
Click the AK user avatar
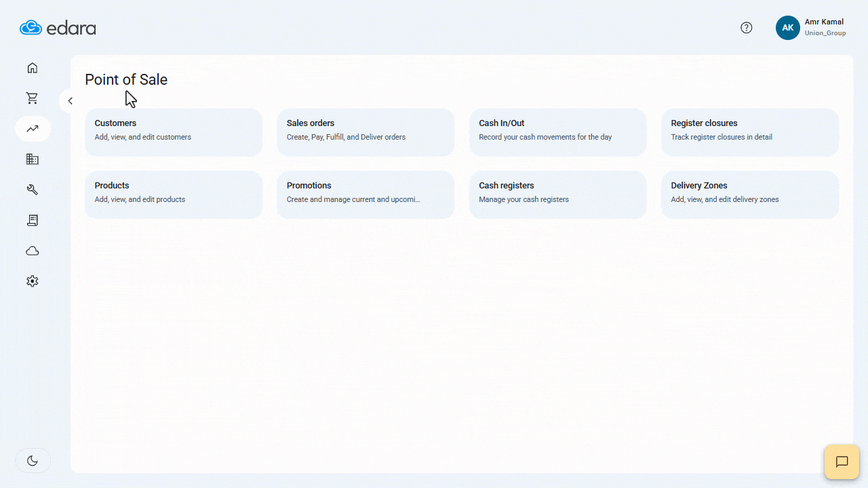(x=788, y=28)
